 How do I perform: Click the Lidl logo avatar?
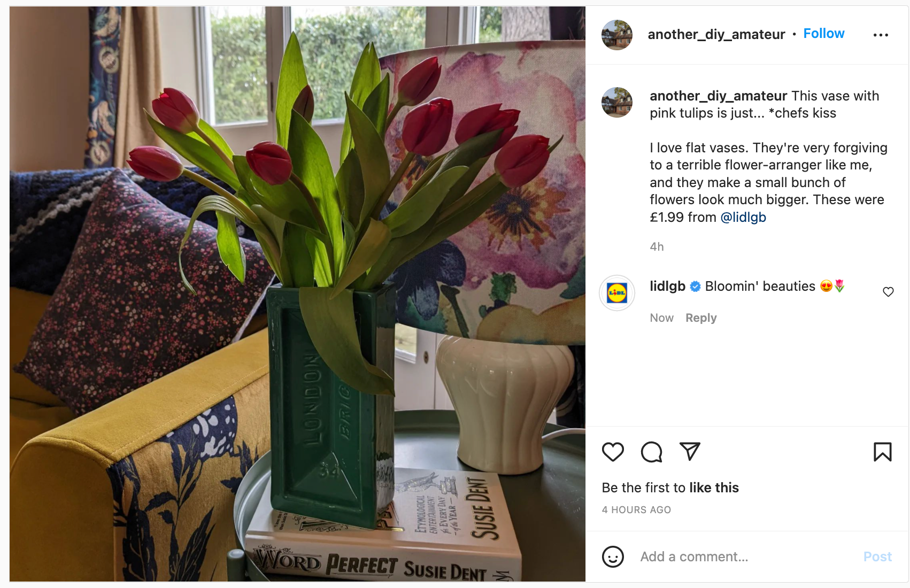point(617,293)
